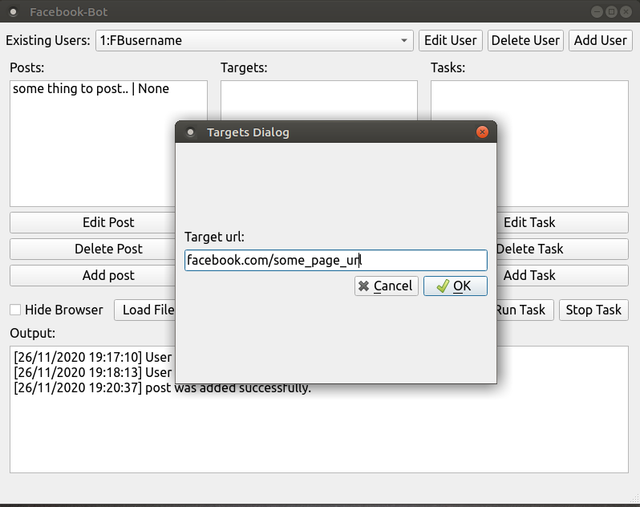Viewport: 640px width, 507px height.
Task: Maximize the Facebook-Bot main window
Action: coord(611,12)
